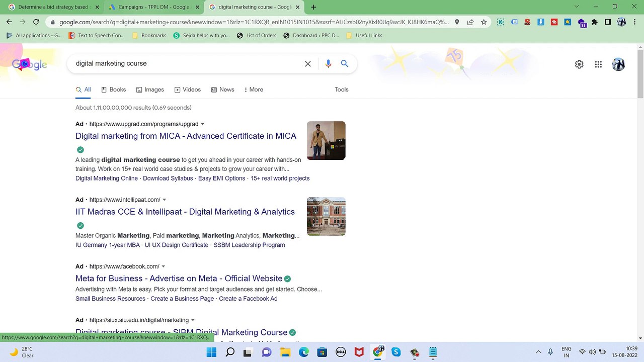Click Download Syllabus sitelink
The image size is (644, 362).
pos(168,178)
